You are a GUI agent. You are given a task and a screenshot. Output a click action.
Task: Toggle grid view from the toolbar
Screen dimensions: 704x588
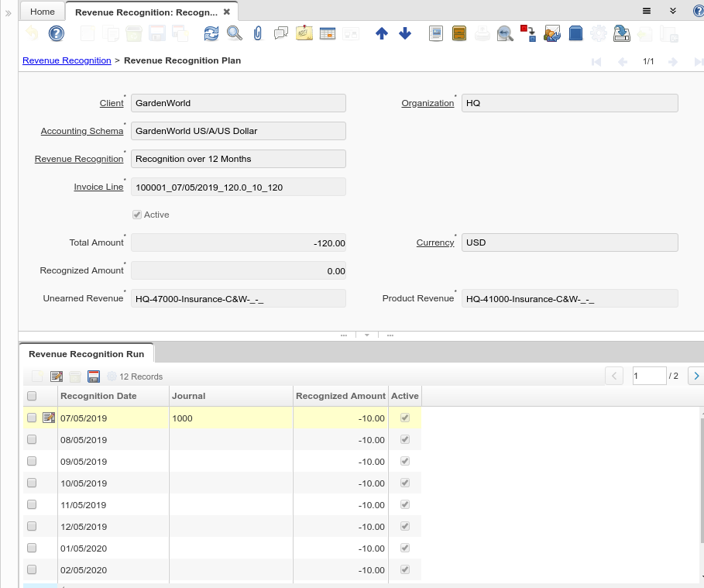327,33
